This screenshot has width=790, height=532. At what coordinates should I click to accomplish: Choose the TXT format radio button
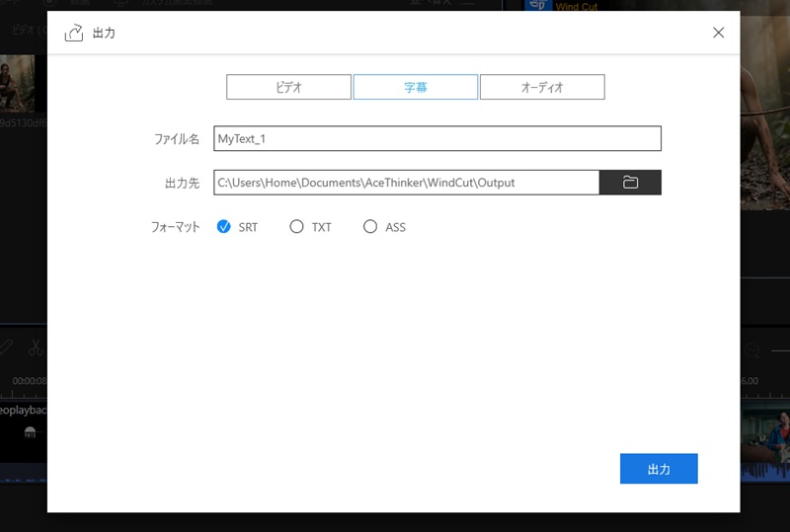click(297, 227)
